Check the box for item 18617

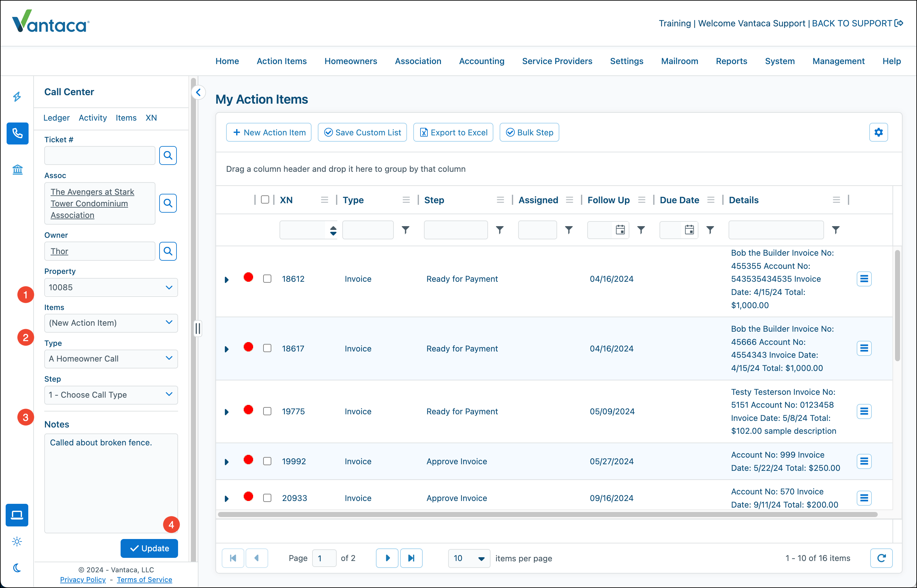click(x=267, y=349)
